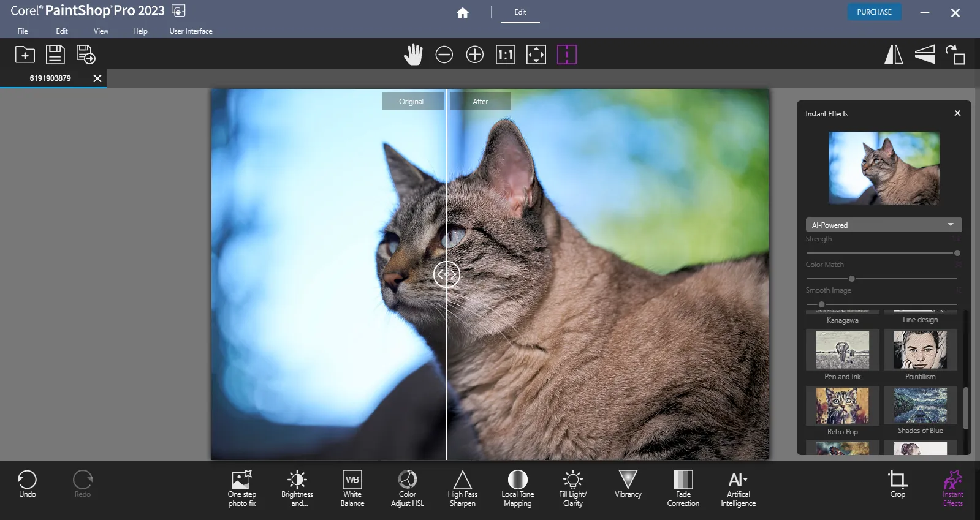This screenshot has height=520, width=980.
Task: Open Brightness and contrast tool
Action: (x=297, y=488)
